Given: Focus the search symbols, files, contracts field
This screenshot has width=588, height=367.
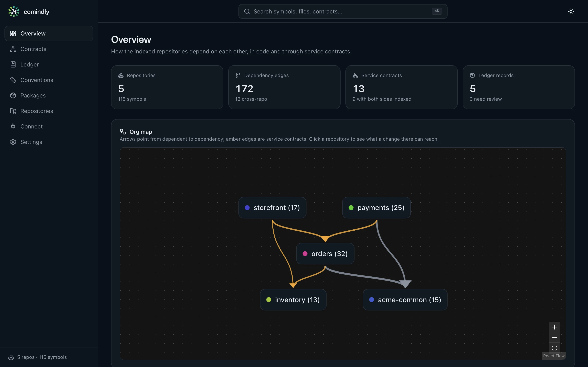Looking at the screenshot, I should pos(343,11).
